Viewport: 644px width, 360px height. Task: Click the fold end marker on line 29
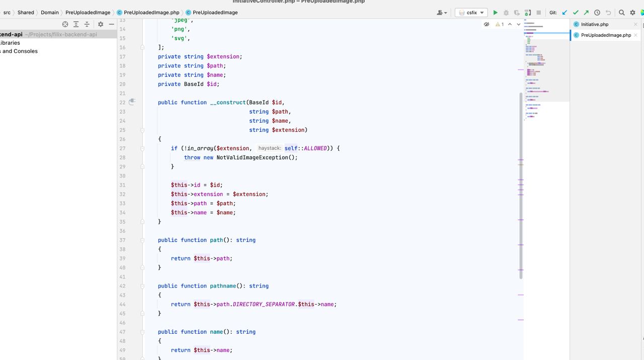tap(142, 166)
